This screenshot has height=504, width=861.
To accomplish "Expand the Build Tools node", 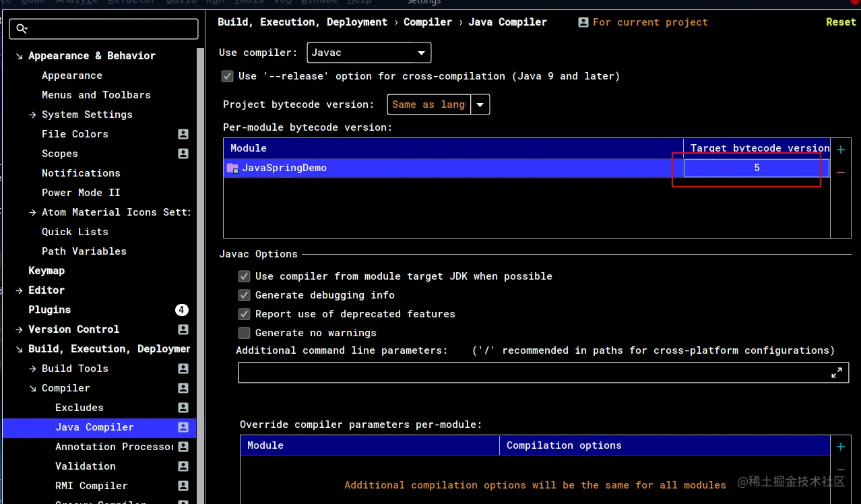I will (x=32, y=369).
